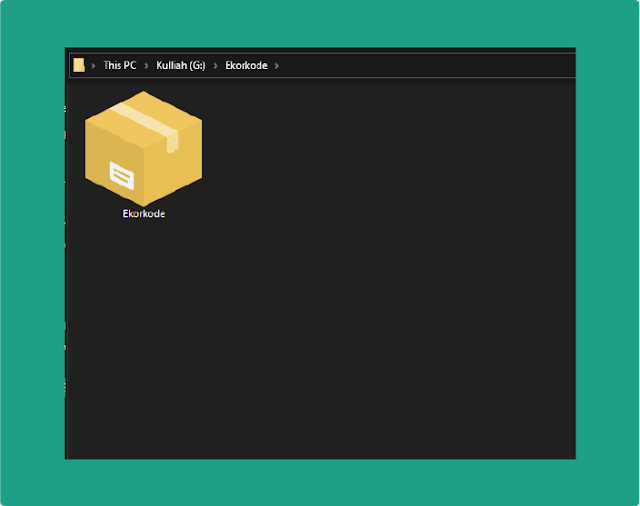Click the white label sticker on box
Screen dimensions: 640x506
[x=122, y=176]
